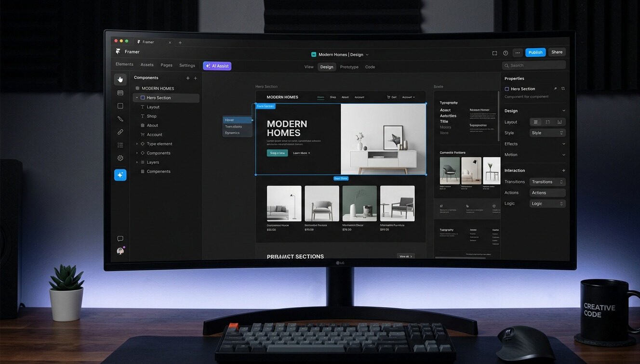640x364 pixels.
Task: Click the Search input field
Action: pos(534,65)
